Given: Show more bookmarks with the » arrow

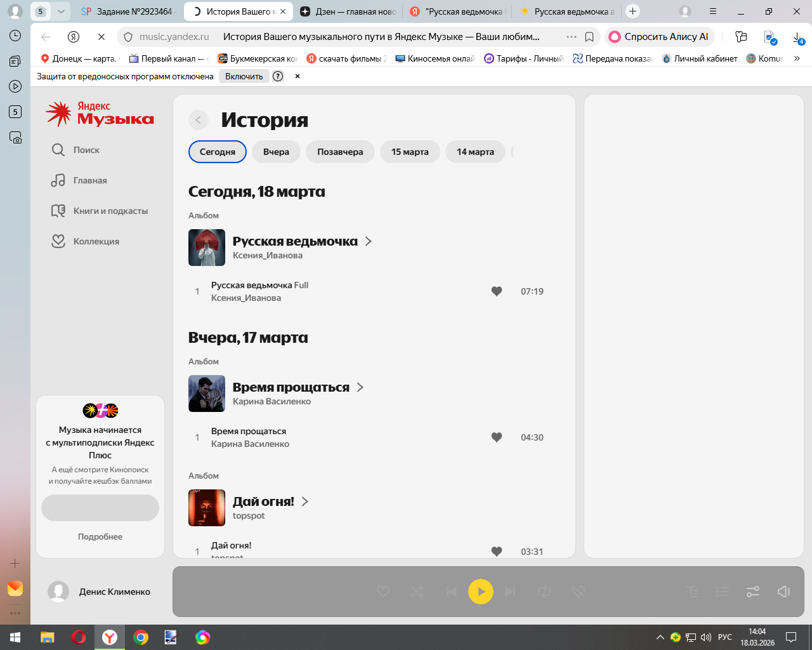Looking at the screenshot, I should tap(797, 58).
